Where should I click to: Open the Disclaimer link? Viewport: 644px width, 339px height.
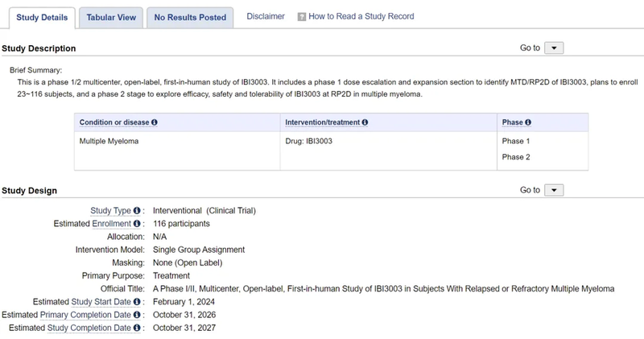coord(266,17)
